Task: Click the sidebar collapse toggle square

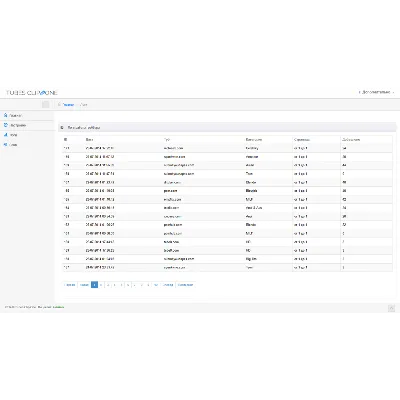Action: (46, 104)
